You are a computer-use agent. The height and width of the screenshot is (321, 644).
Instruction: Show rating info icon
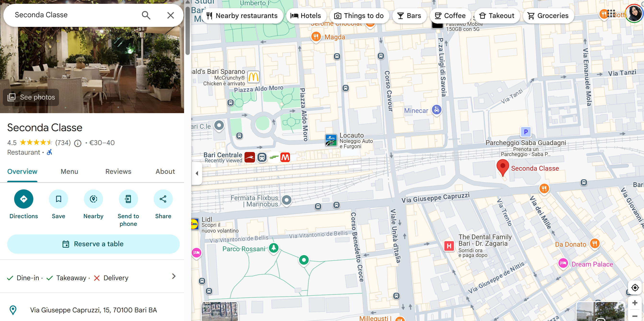[78, 143]
